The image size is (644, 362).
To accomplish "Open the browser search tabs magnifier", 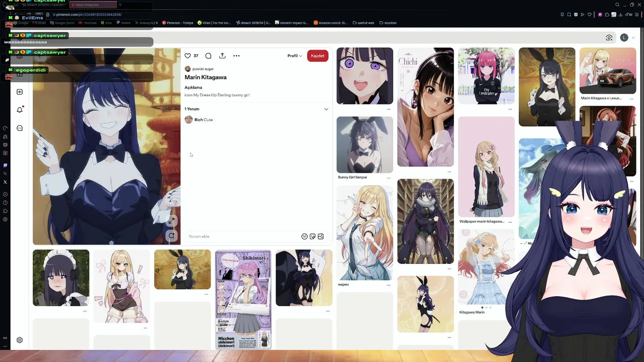I will 617,5.
